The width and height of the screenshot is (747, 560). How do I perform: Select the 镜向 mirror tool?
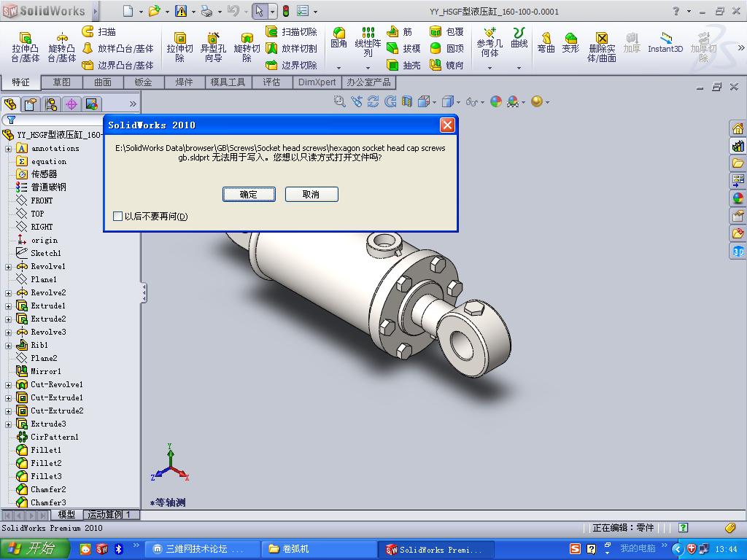click(446, 65)
